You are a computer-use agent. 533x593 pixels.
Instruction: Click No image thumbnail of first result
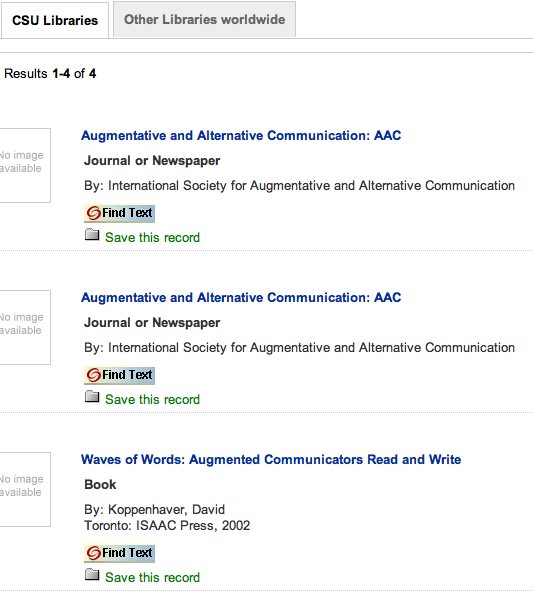[25, 165]
